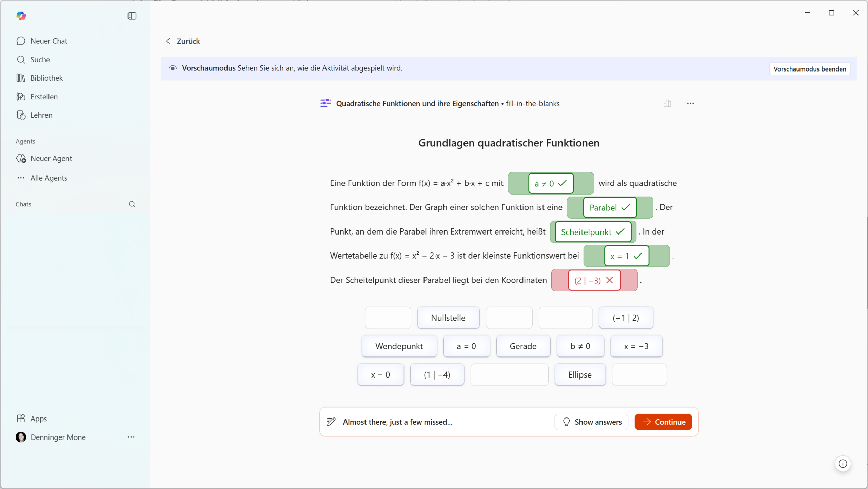Open Denninger Mone account options
This screenshot has height=489, width=868.
click(131, 437)
